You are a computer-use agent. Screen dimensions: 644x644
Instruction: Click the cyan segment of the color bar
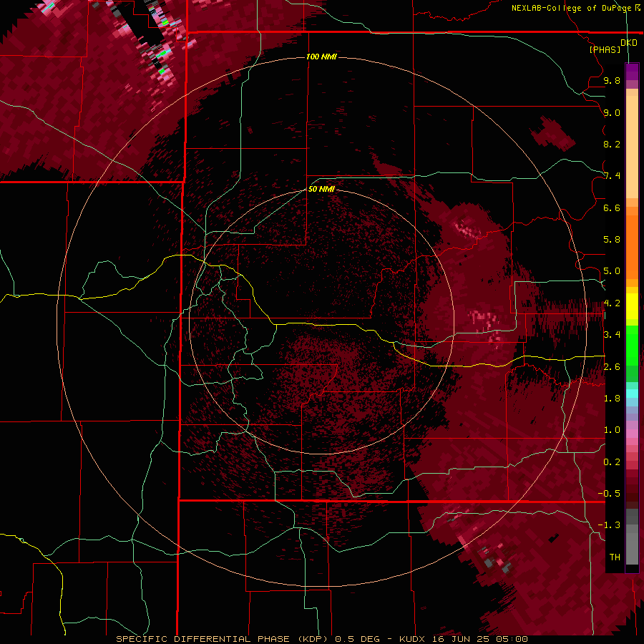point(632,394)
